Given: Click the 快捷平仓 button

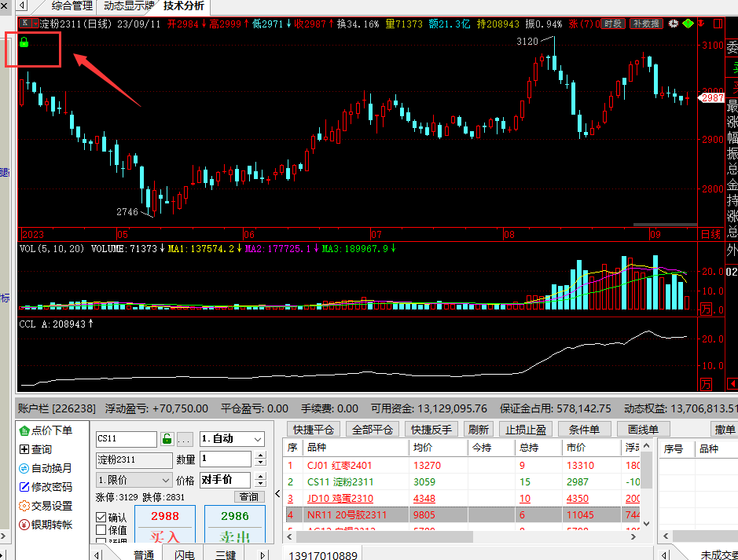Looking at the screenshot, I should 314,430.
